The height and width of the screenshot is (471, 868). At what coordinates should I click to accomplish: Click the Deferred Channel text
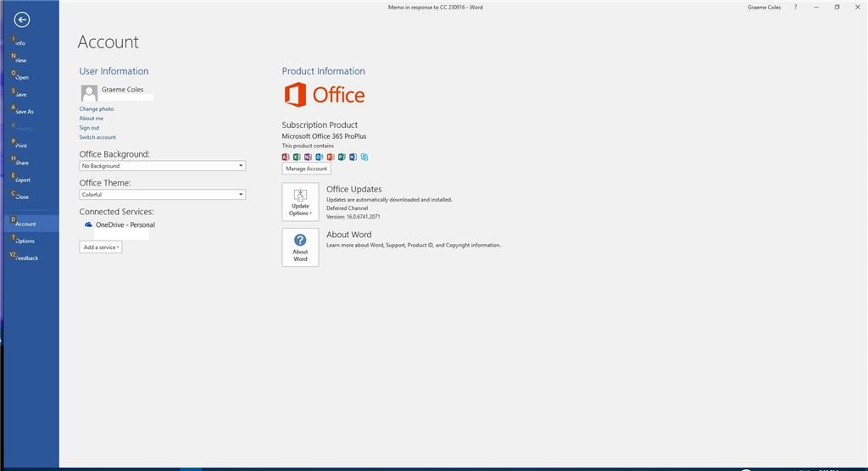347,208
